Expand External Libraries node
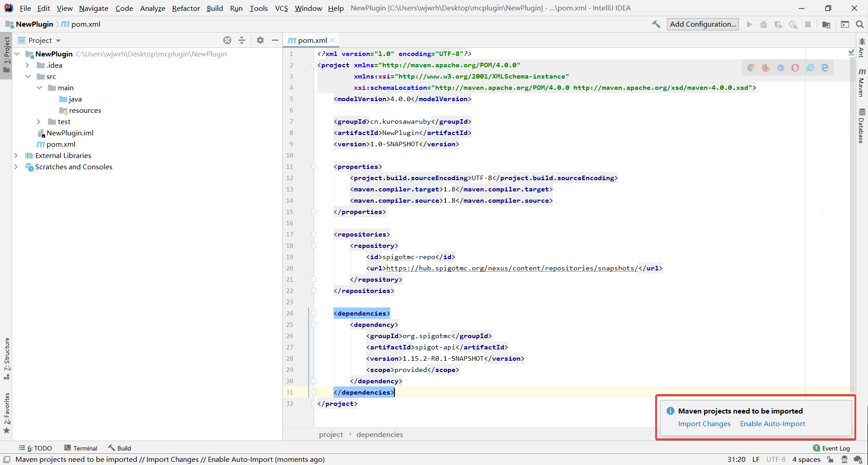Viewport: 868px width, 465px height. (16, 155)
